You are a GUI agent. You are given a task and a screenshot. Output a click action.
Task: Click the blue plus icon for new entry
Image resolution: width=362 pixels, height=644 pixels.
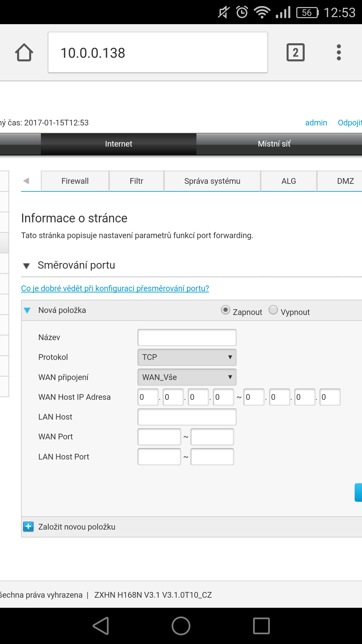[x=28, y=527]
